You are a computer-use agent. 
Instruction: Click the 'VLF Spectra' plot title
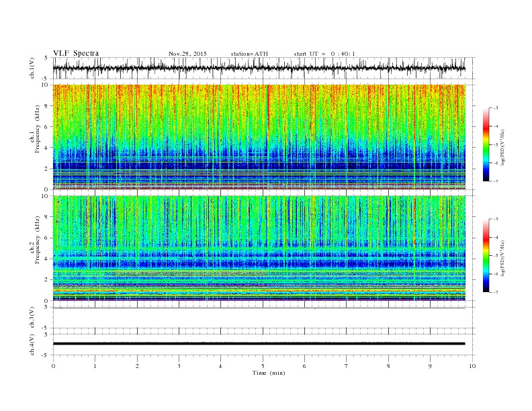[76, 53]
